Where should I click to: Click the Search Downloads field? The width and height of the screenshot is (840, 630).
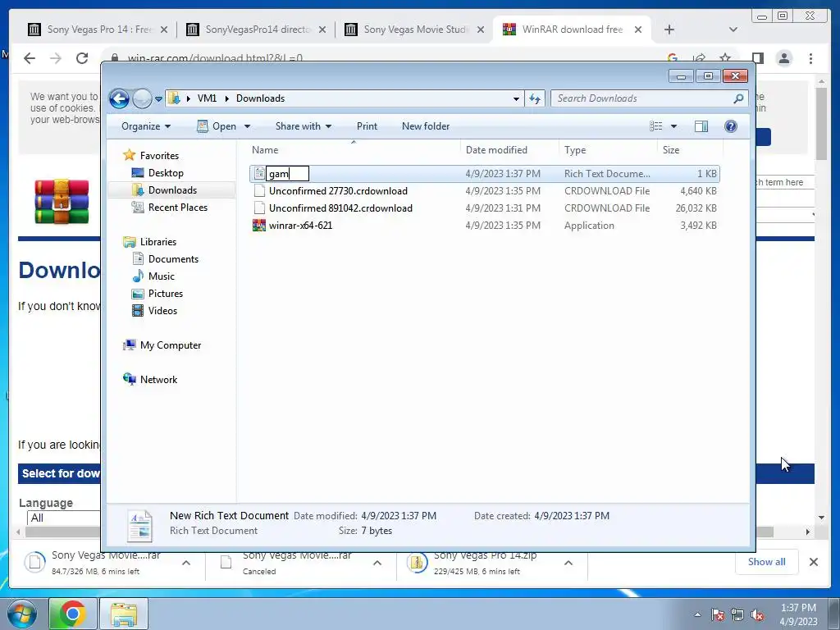coord(643,98)
